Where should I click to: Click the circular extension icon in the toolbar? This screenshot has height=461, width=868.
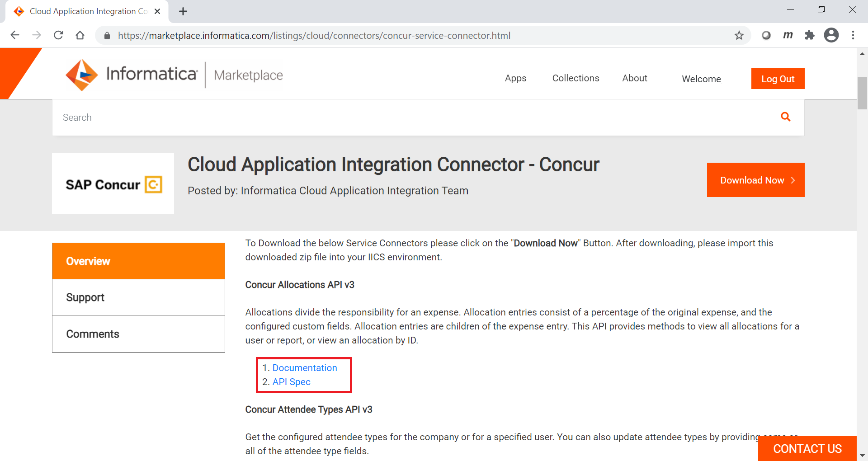tap(766, 35)
